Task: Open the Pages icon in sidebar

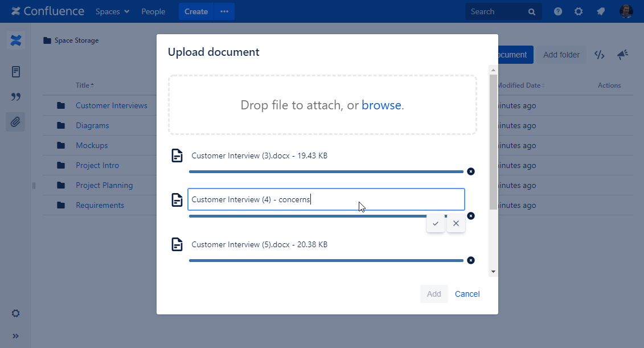Action: pyautogui.click(x=16, y=72)
